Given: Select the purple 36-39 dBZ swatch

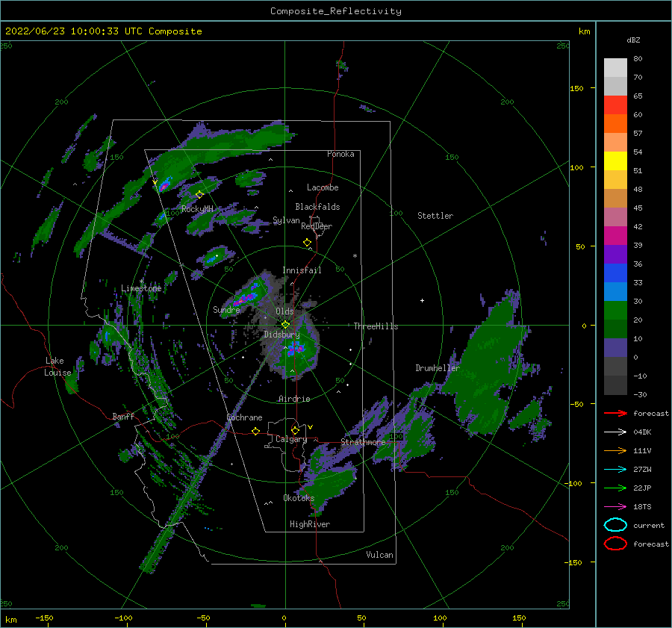Looking at the screenshot, I should coord(615,254).
